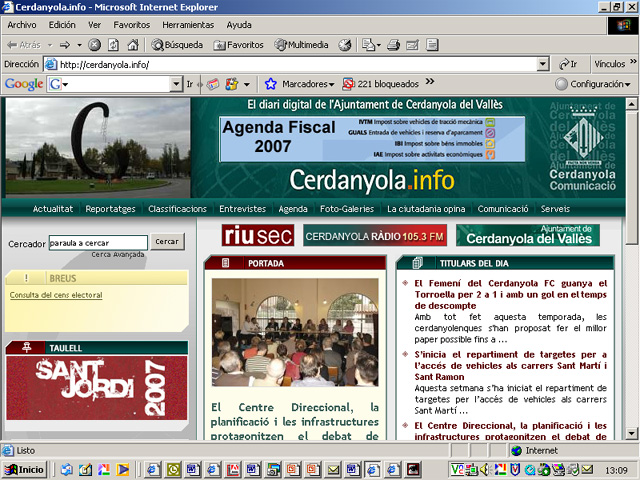
Task: Expand the Google toolbar overflow chevron
Action: (x=429, y=81)
